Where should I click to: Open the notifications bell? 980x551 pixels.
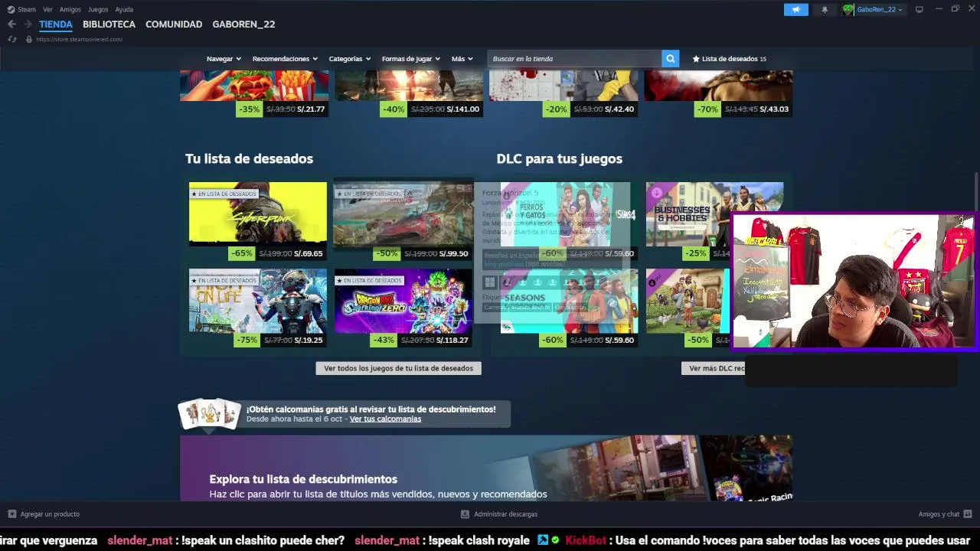click(825, 9)
